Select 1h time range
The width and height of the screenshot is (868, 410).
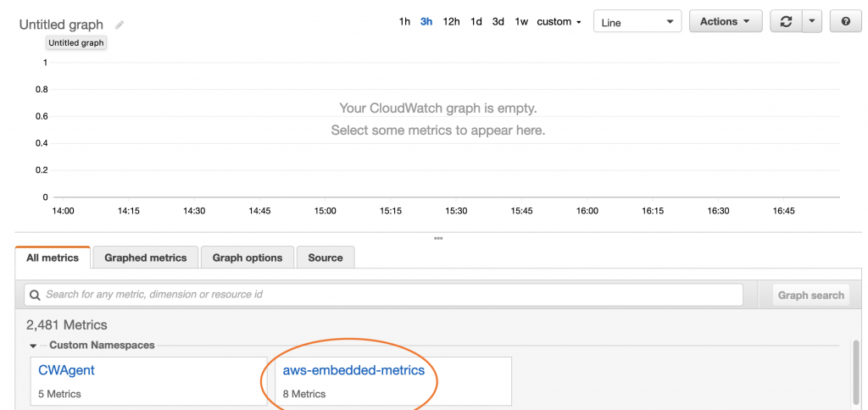click(404, 21)
